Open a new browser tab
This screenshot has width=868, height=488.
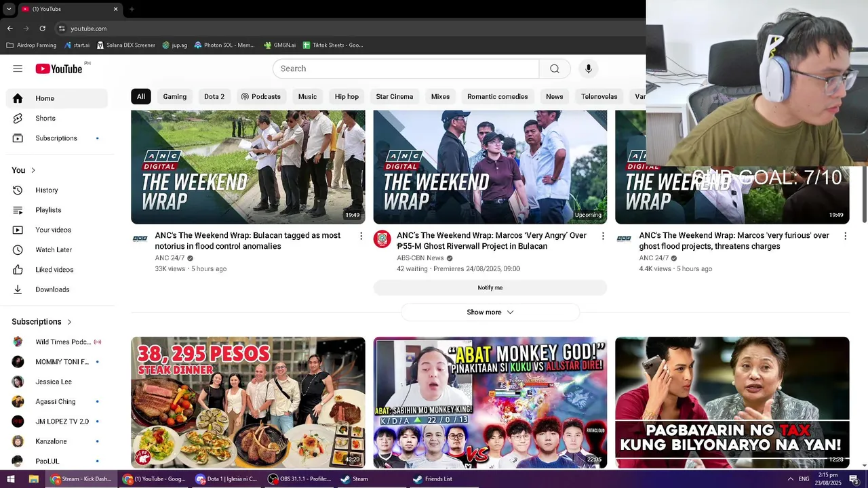pos(132,9)
